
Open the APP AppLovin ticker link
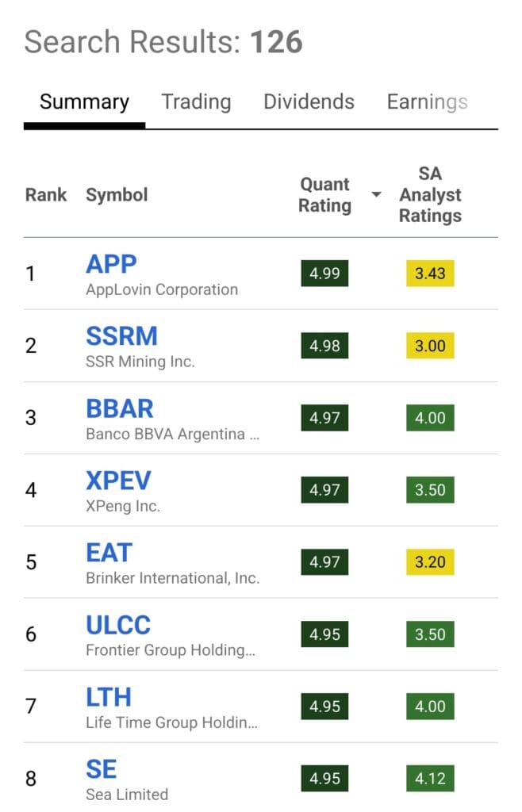pos(110,264)
